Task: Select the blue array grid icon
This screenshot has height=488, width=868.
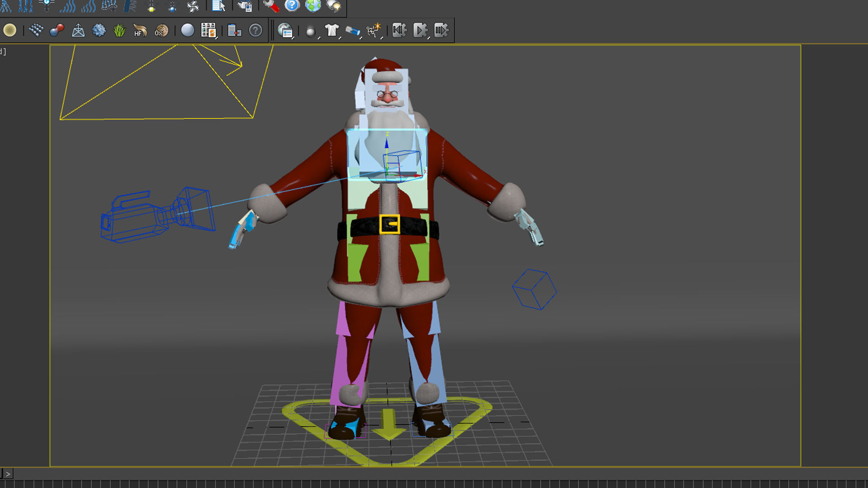Action: point(36,30)
